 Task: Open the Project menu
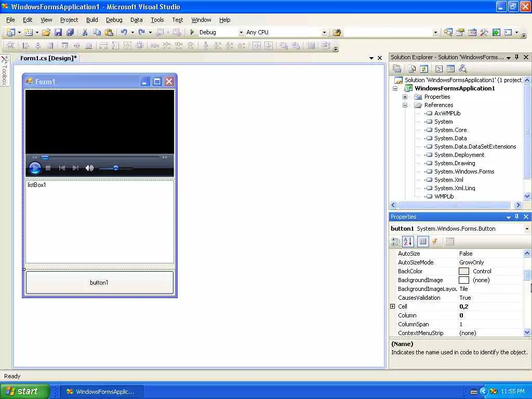click(69, 20)
